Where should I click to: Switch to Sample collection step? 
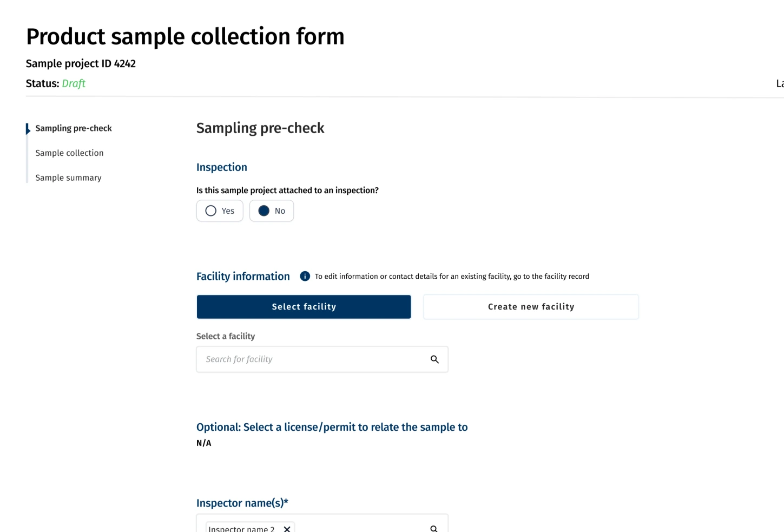(x=69, y=153)
